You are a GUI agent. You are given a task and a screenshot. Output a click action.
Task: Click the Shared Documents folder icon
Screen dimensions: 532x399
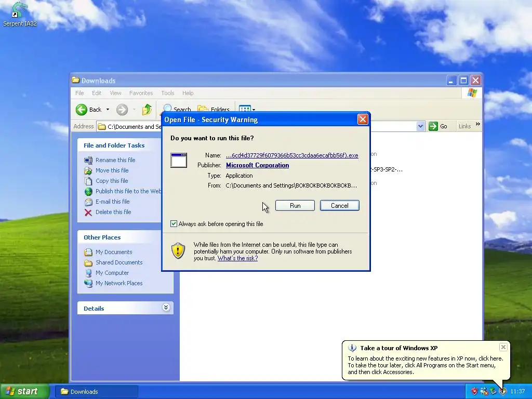(x=88, y=262)
